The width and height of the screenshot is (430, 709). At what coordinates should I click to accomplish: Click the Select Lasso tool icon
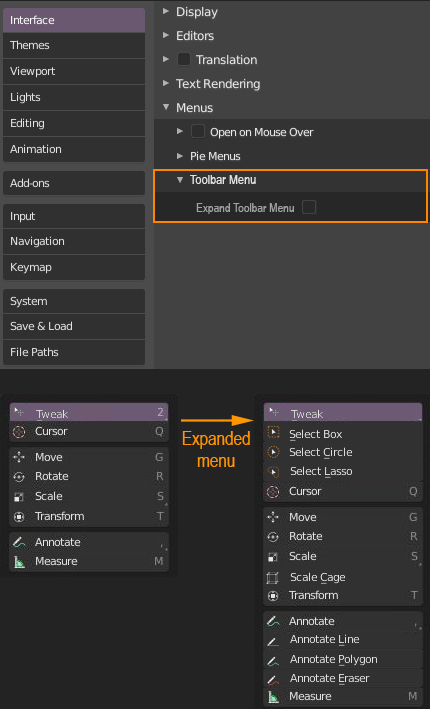(273, 472)
